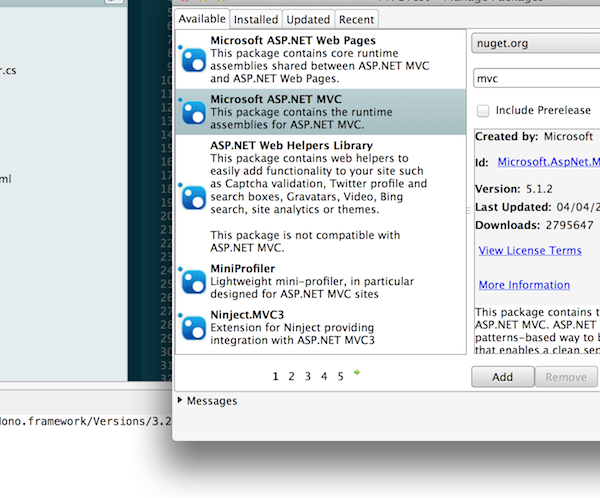Select the Ninject.MVC3 title text
Screen dimensions: 600x498
coord(247,315)
